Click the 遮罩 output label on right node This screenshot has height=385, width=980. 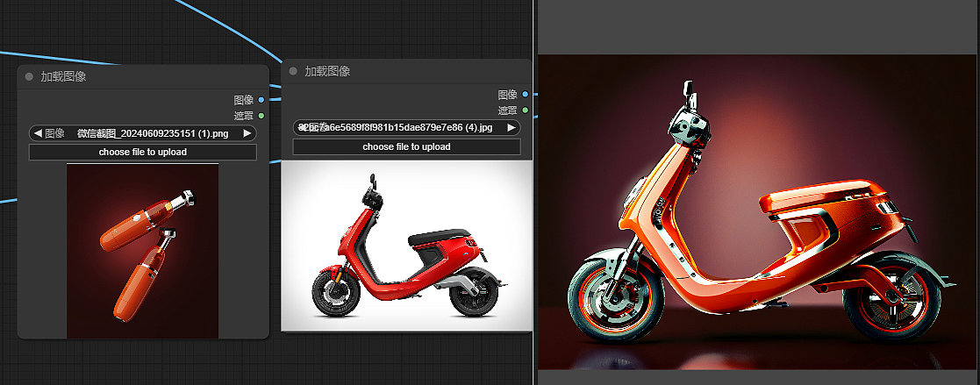(507, 111)
